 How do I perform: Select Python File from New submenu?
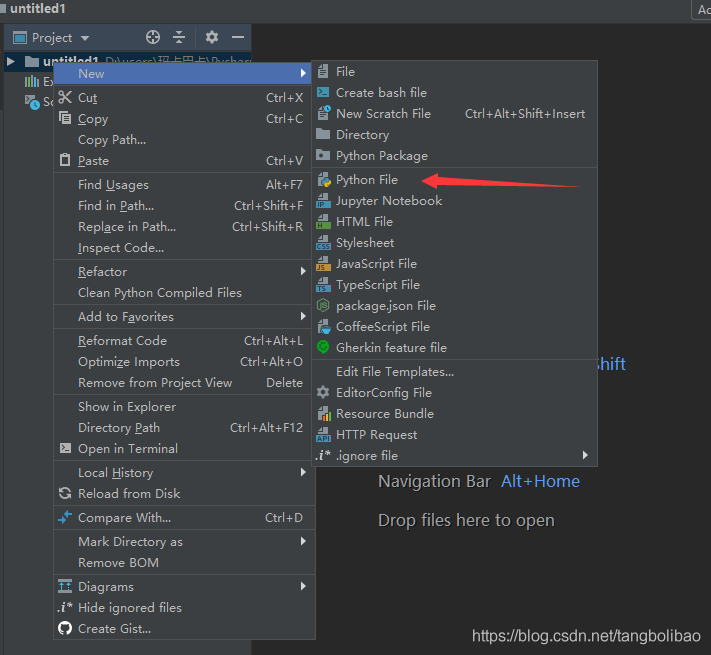tap(366, 180)
